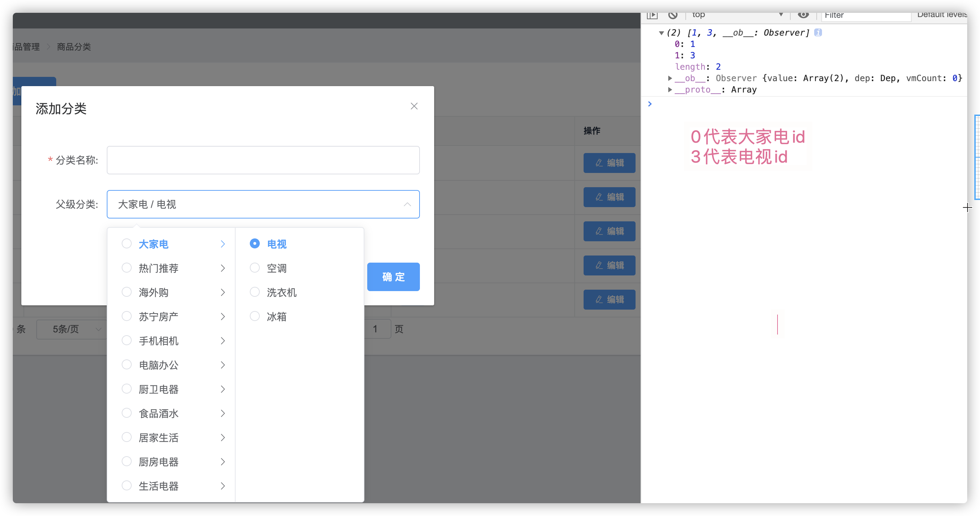Select the 电脑办公 radio button
Viewport: 980px width, 516px height.
pyautogui.click(x=126, y=364)
